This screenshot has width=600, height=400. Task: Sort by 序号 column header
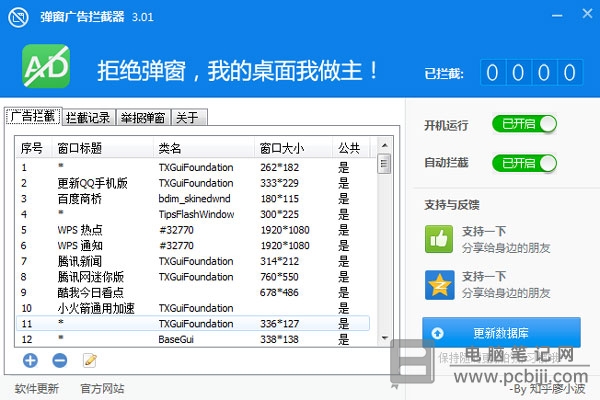pyautogui.click(x=34, y=148)
